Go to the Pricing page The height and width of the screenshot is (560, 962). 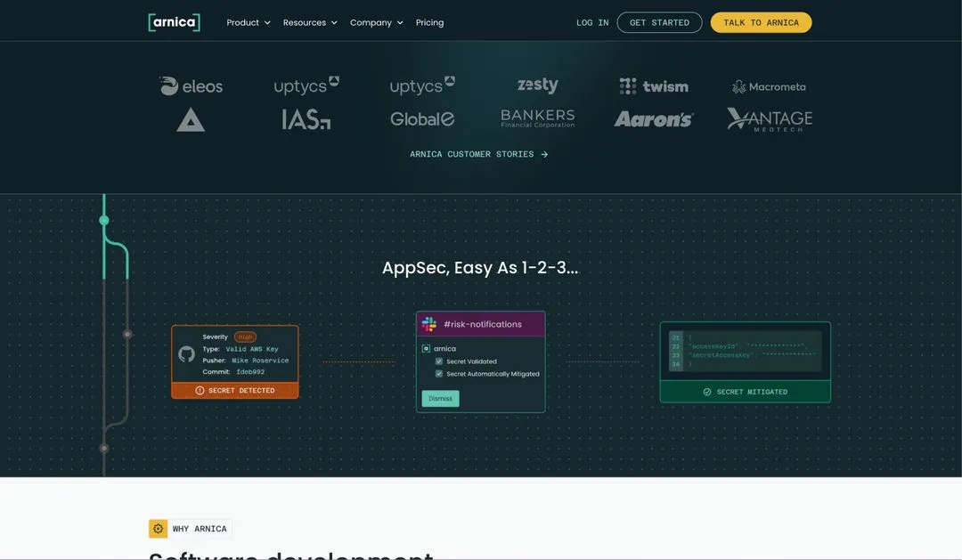pyautogui.click(x=429, y=22)
